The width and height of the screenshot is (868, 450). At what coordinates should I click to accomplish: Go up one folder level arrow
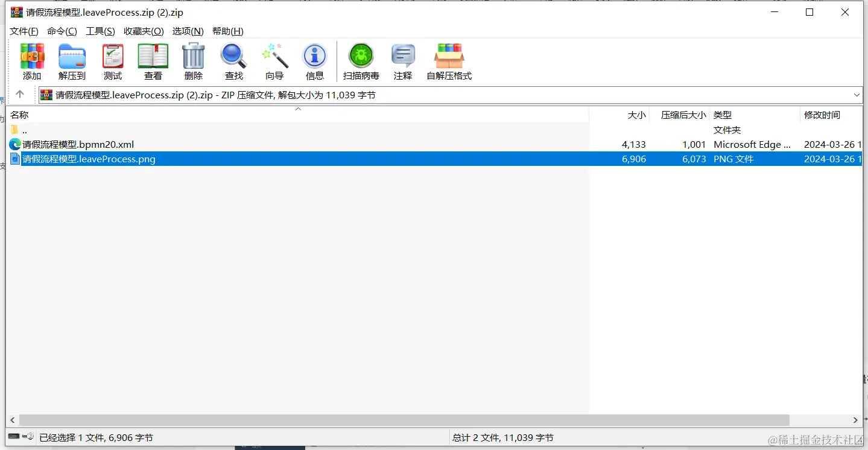coord(20,95)
